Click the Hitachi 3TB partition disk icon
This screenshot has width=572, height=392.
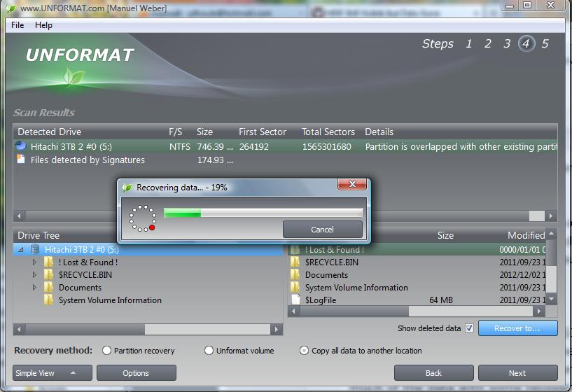pos(21,146)
